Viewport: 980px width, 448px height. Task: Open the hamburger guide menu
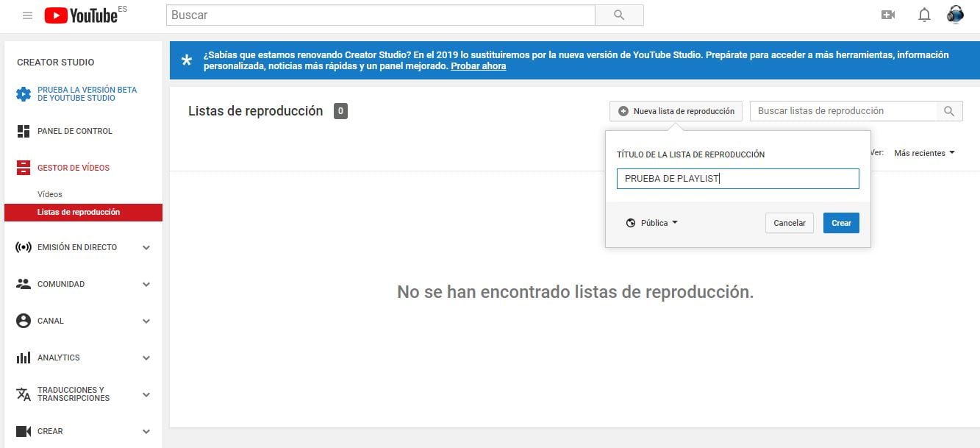pos(27,15)
